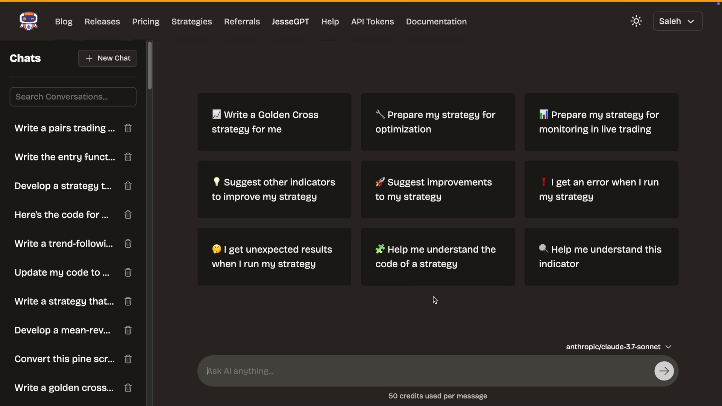This screenshot has width=722, height=406.
Task: Delete the 'Here's the code for' chat
Action: [x=128, y=215]
